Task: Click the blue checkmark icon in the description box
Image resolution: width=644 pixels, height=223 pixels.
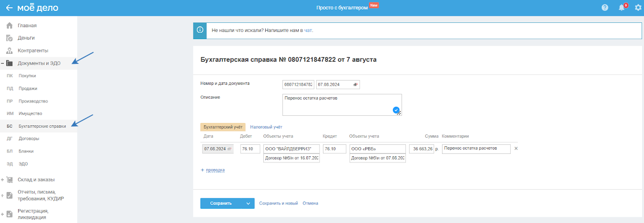Action: (x=396, y=110)
